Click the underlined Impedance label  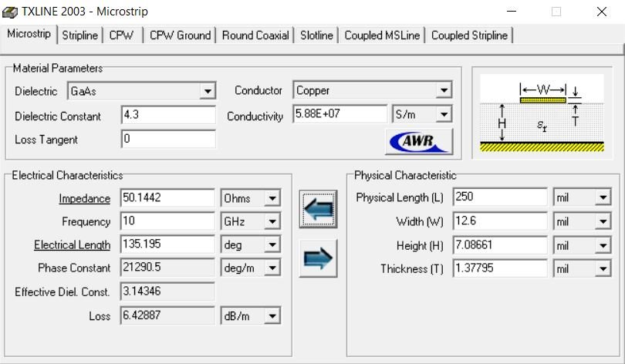85,199
